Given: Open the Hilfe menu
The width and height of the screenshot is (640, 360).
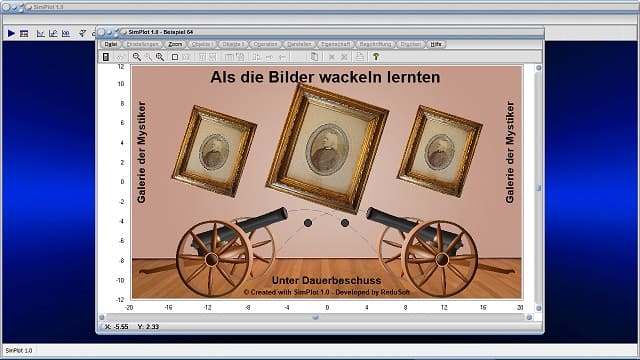Looking at the screenshot, I should 436,44.
